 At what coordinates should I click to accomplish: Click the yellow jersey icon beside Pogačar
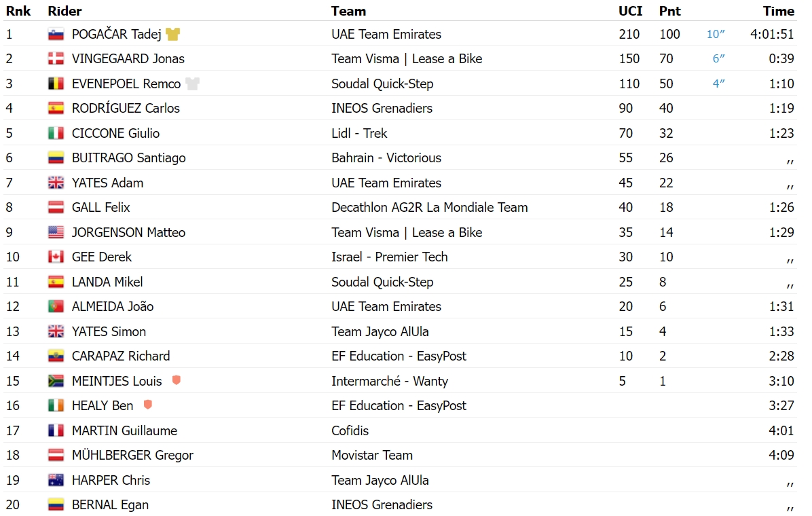172,34
